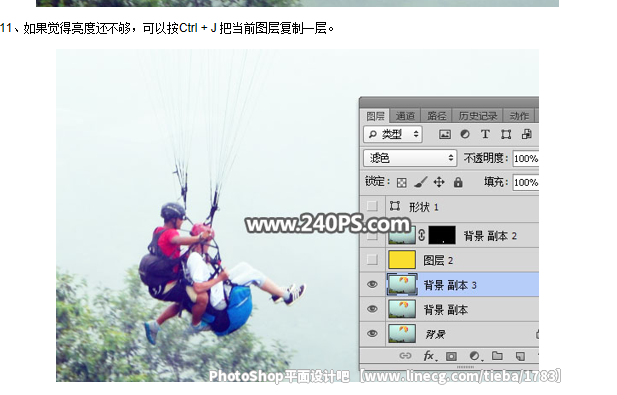Select the 背景 副本 layer thumbnail
The height and width of the screenshot is (395, 617).
coord(402,309)
